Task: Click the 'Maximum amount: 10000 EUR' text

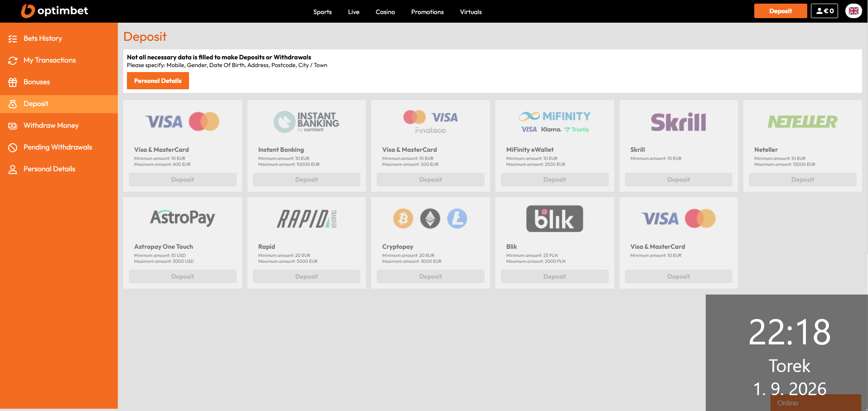Action: click(x=289, y=164)
